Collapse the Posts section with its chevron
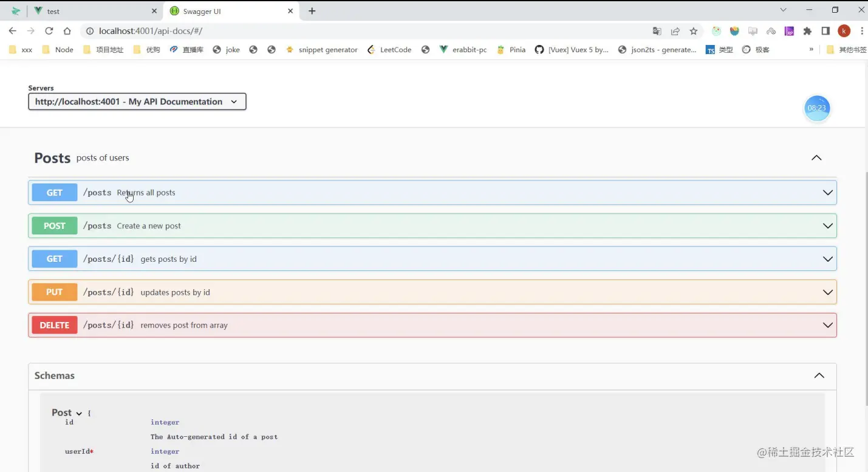 [x=816, y=158]
